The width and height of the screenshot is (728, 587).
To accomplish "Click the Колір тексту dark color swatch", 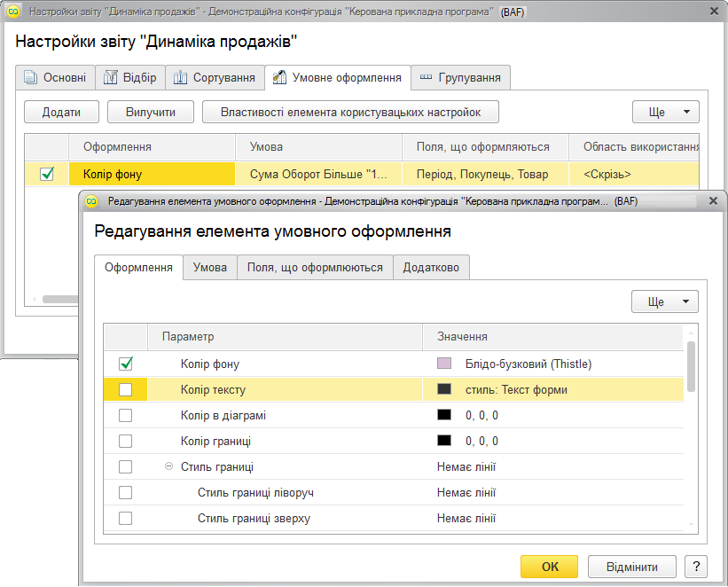I will click(x=444, y=388).
